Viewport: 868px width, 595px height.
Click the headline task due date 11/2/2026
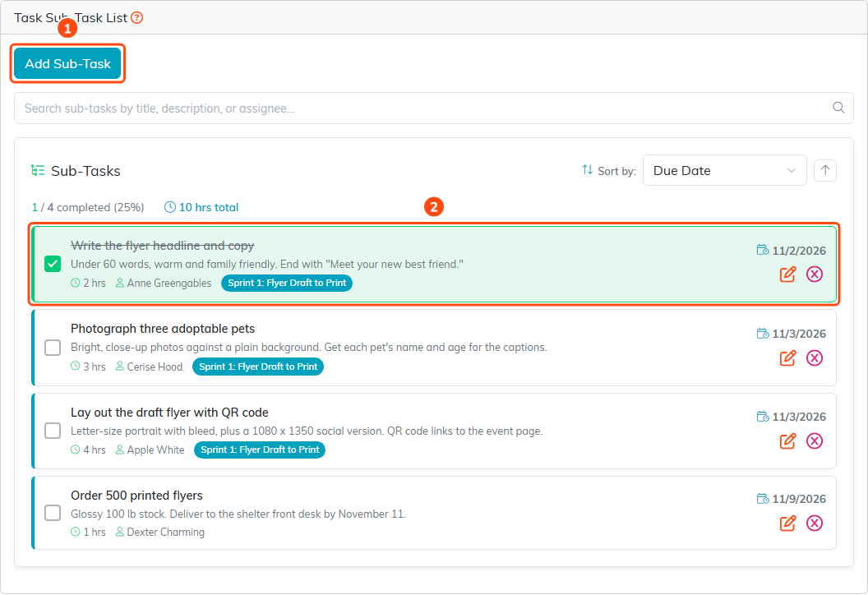pyautogui.click(x=799, y=250)
